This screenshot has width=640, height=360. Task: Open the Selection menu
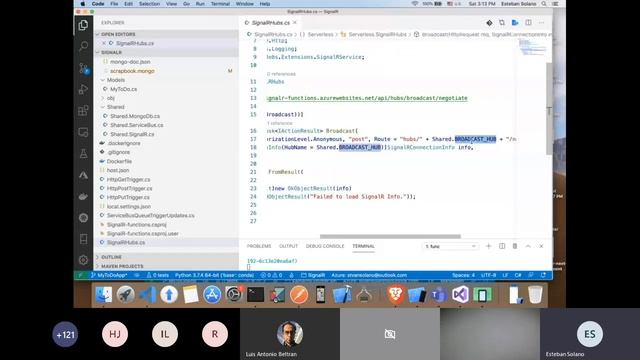tap(149, 4)
